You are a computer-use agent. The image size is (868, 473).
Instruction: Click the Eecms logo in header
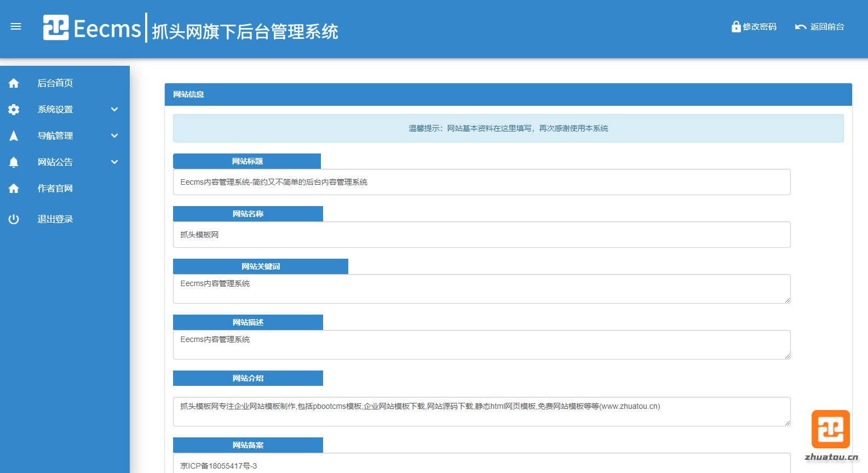point(92,27)
